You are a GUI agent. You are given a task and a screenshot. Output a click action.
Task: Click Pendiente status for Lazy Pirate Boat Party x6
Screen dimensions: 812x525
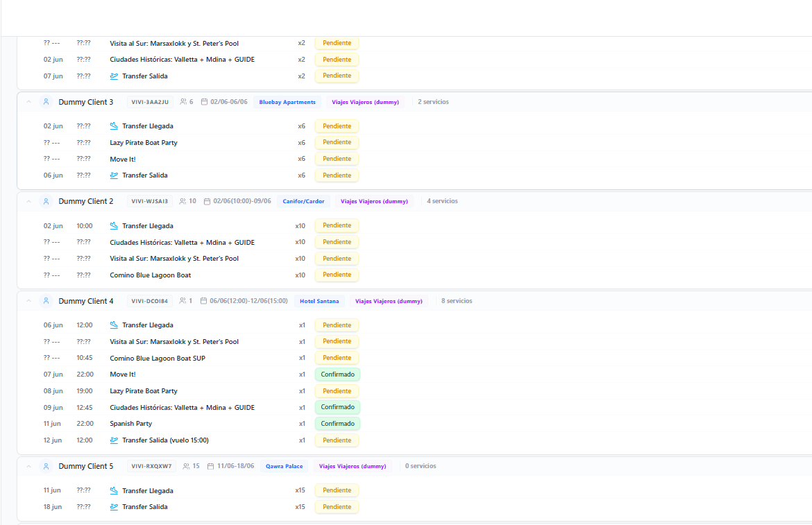(x=337, y=142)
